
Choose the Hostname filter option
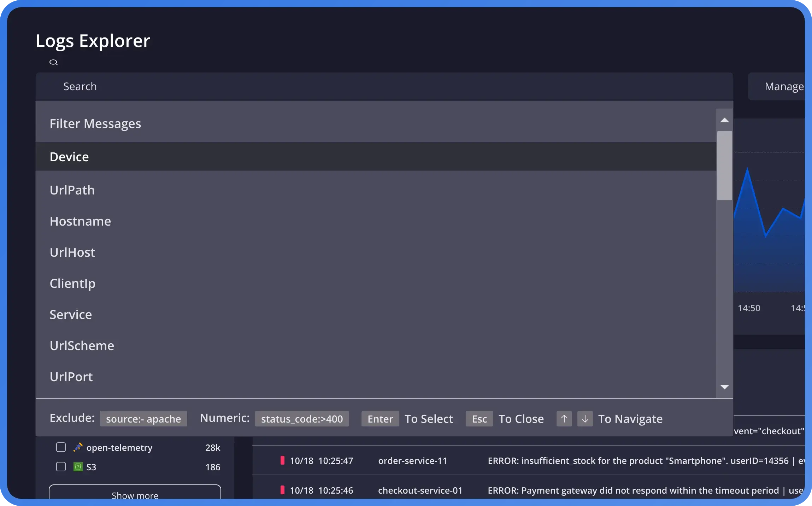click(x=80, y=221)
